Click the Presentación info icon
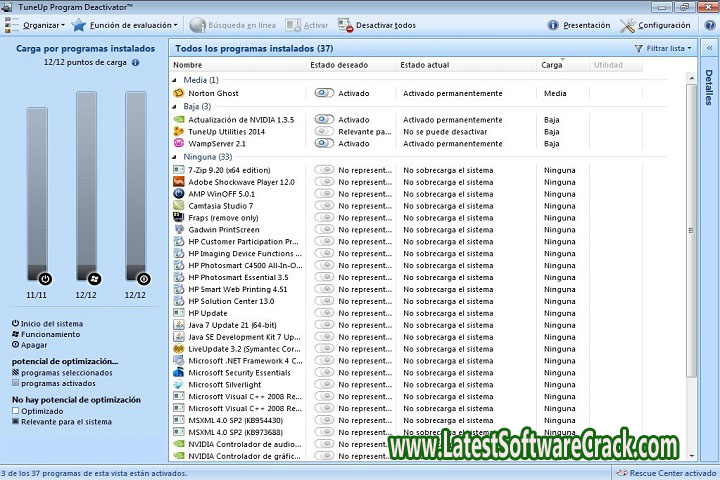This screenshot has width=720, height=480. tap(553, 25)
